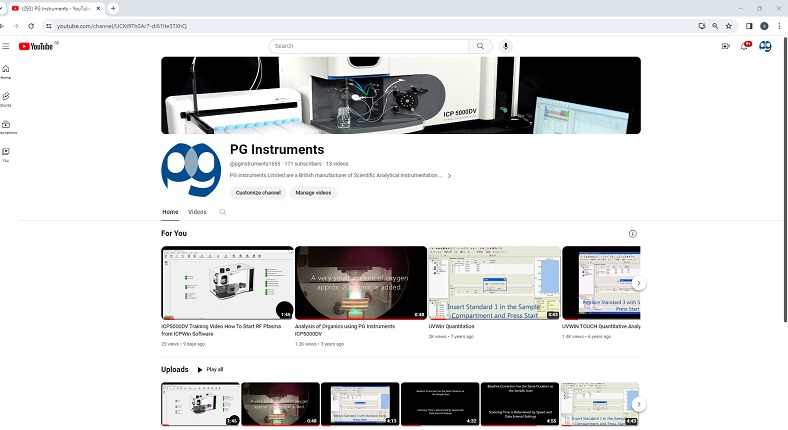This screenshot has width=788, height=430.
Task: Open Uploads thumbnail lasting 4:32
Action: point(440,404)
